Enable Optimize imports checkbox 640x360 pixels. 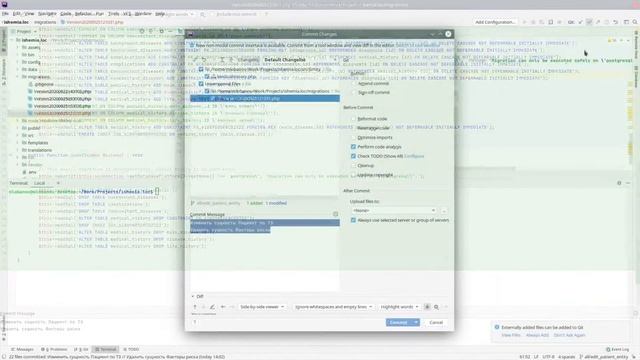pyautogui.click(x=353, y=138)
